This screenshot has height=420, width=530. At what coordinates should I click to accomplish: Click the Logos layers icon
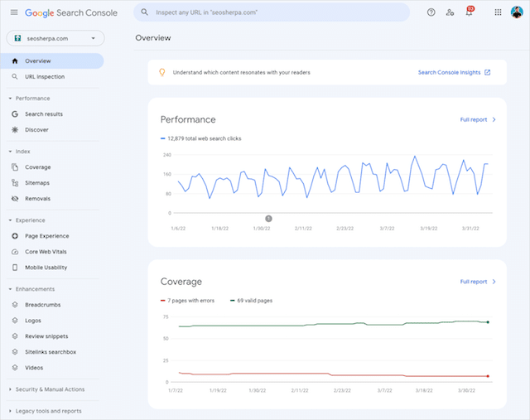15,321
